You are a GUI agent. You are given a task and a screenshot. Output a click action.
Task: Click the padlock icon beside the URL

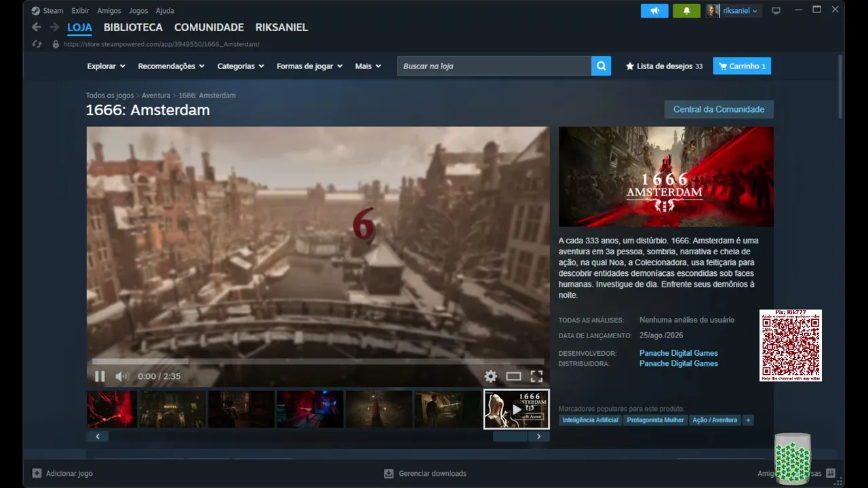pyautogui.click(x=56, y=44)
